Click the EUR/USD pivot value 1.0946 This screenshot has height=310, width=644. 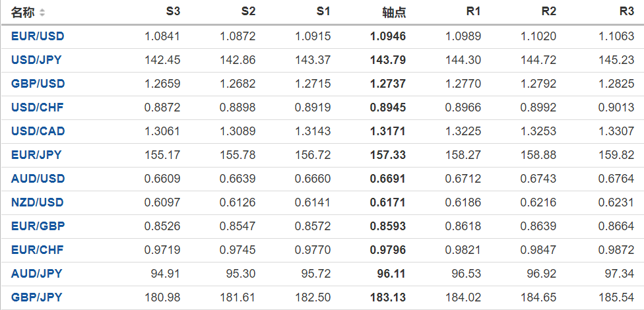[389, 36]
